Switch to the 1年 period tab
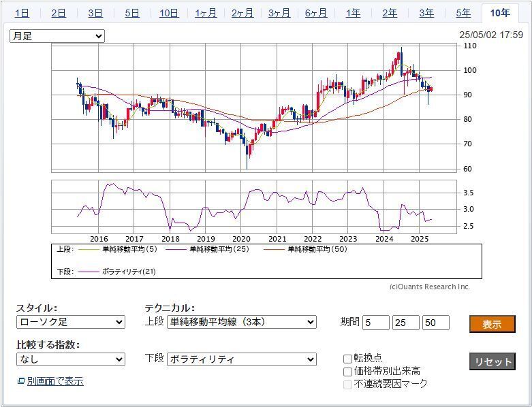 353,13
